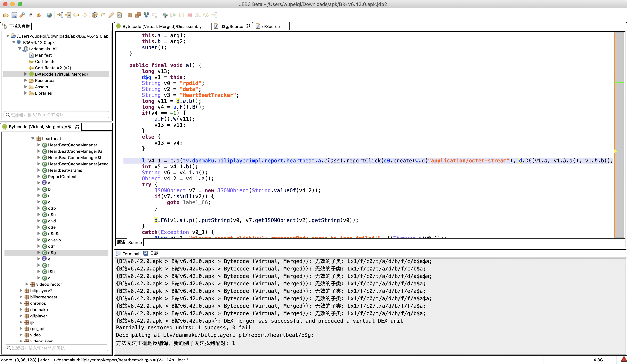This screenshot has width=627, height=364.
Task: Add a comment via the /* icon
Action: (x=103, y=15)
